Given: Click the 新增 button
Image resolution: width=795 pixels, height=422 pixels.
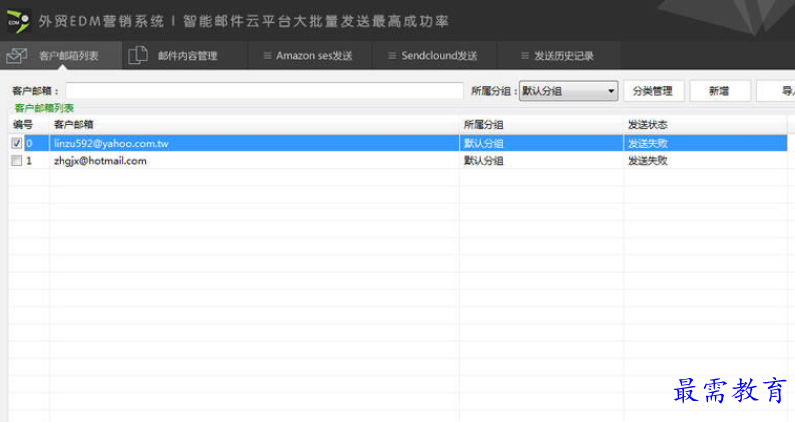Looking at the screenshot, I should tap(719, 91).
